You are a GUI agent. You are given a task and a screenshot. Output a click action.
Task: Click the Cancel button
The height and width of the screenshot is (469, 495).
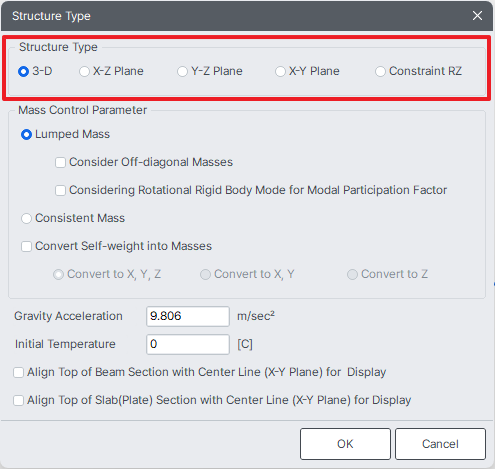click(x=440, y=444)
